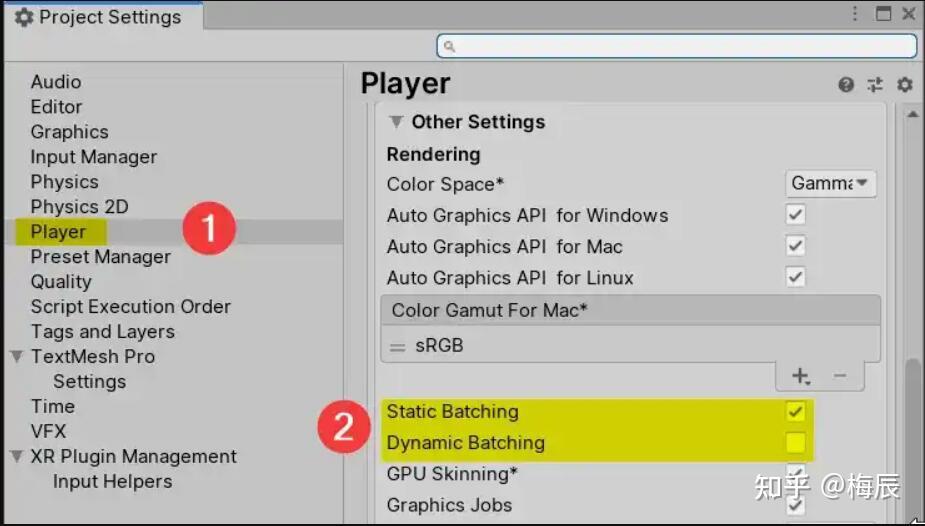Select Settings under TextMesh Pro

90,382
